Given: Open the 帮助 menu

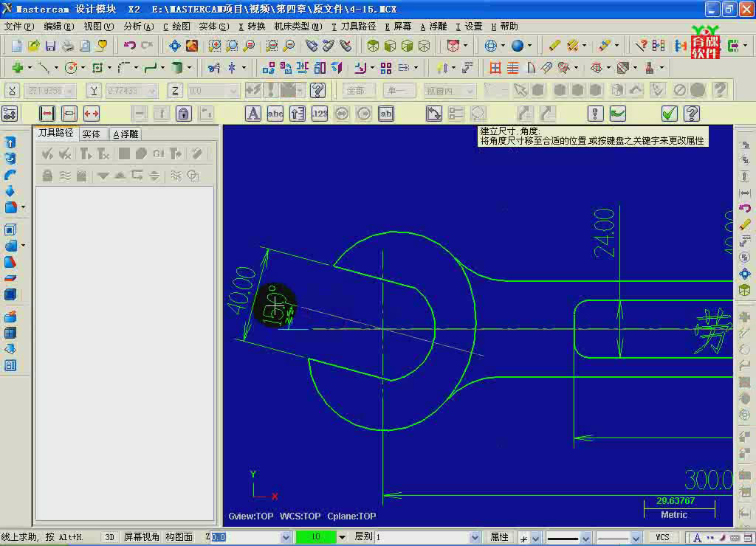Looking at the screenshot, I should (x=504, y=27).
